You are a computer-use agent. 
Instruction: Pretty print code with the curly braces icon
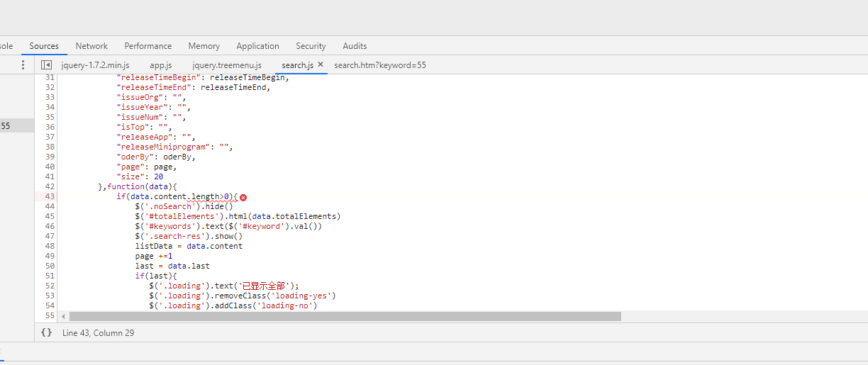tap(46, 332)
